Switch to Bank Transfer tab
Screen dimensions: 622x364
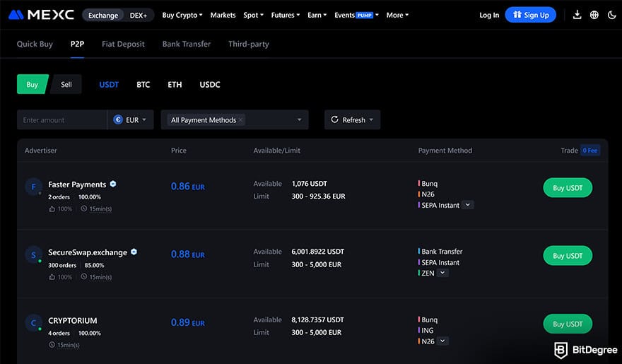[187, 44]
